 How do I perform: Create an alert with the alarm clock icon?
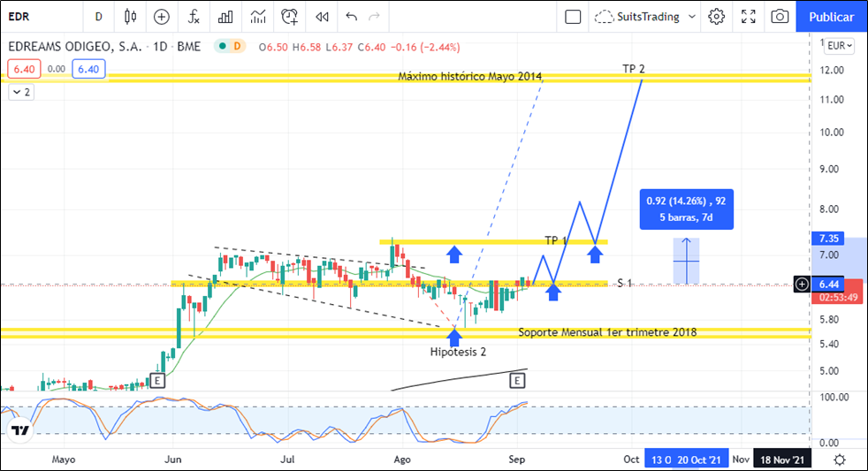pyautogui.click(x=290, y=16)
